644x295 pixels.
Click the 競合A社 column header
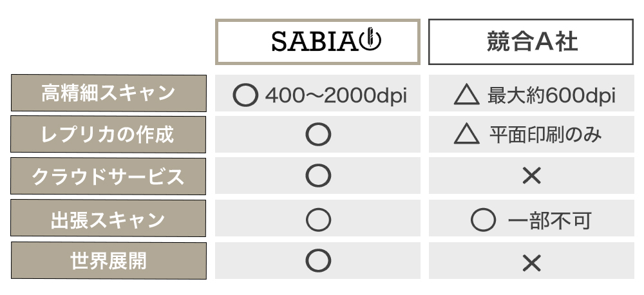point(531,42)
